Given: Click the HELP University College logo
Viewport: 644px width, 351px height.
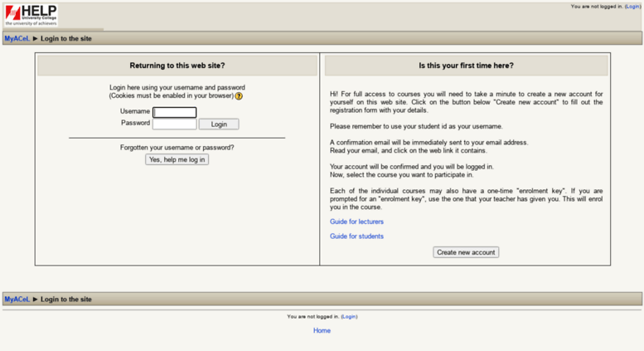Looking at the screenshot, I should coord(31,15).
